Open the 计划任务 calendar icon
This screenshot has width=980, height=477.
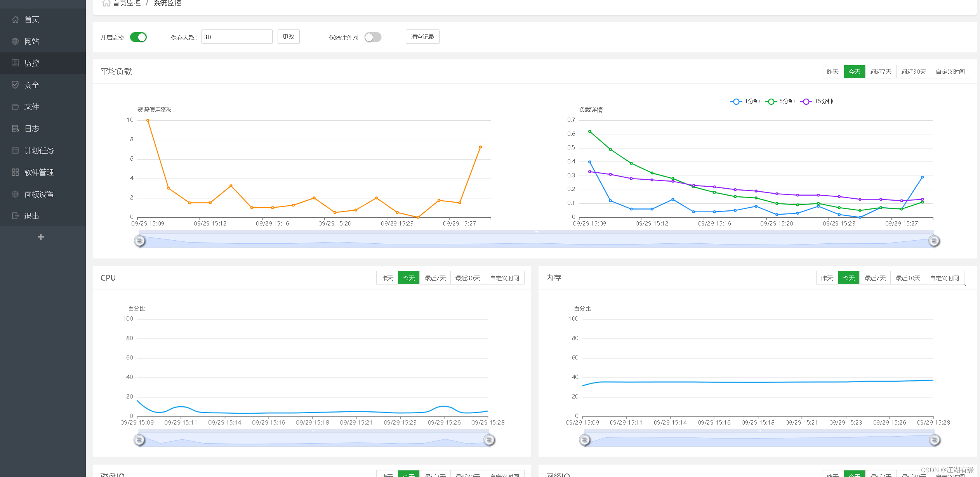pyautogui.click(x=15, y=150)
